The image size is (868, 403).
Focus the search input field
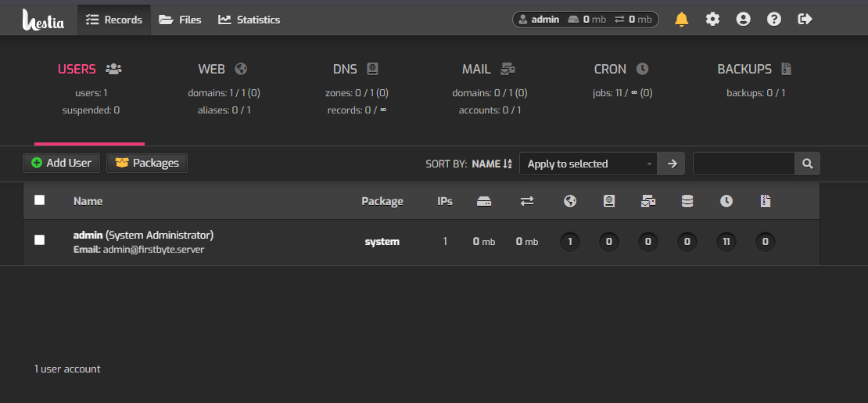click(743, 164)
